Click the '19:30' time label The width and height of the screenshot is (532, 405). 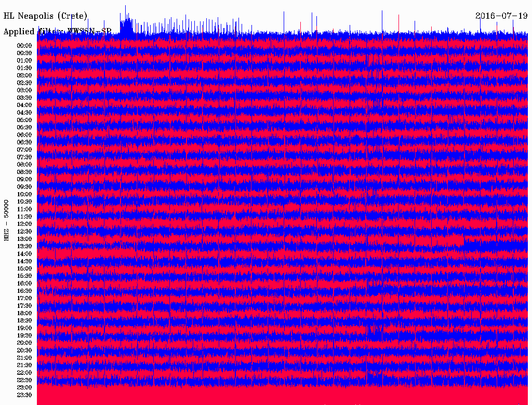click(x=24, y=335)
